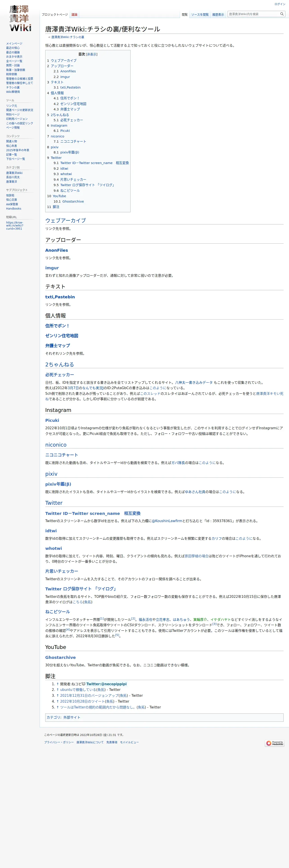Screen dimensions: 289x868
Task: Open the 住所でポン！ heading link
Action: (58, 326)
